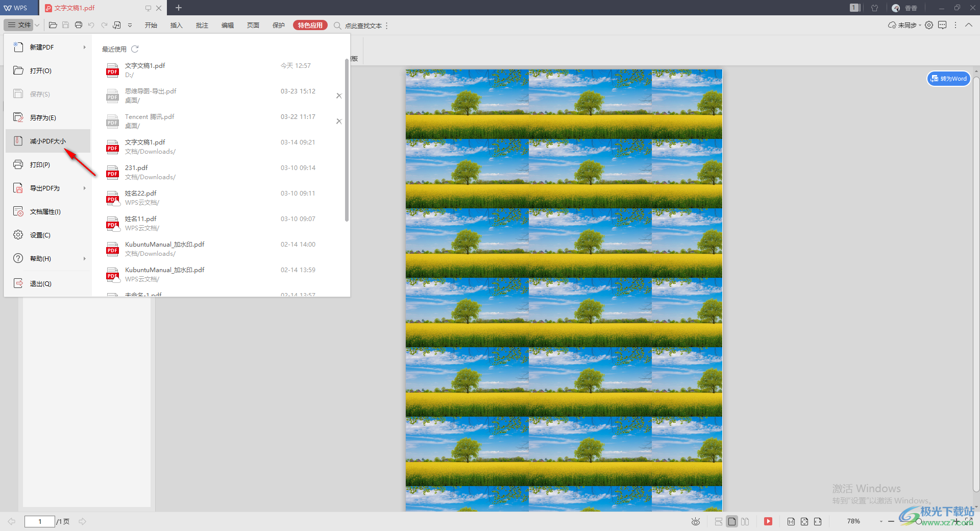Click the convert-to-Word icon in the quick toolbar
The image size is (980, 531).
point(117,25)
